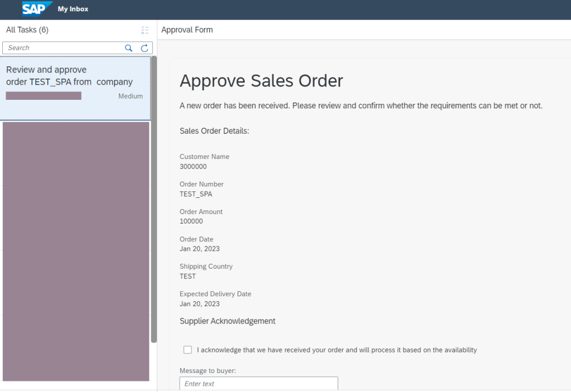
Task: Tick the supplier order acknowledgement checkbox
Action: 188,350
